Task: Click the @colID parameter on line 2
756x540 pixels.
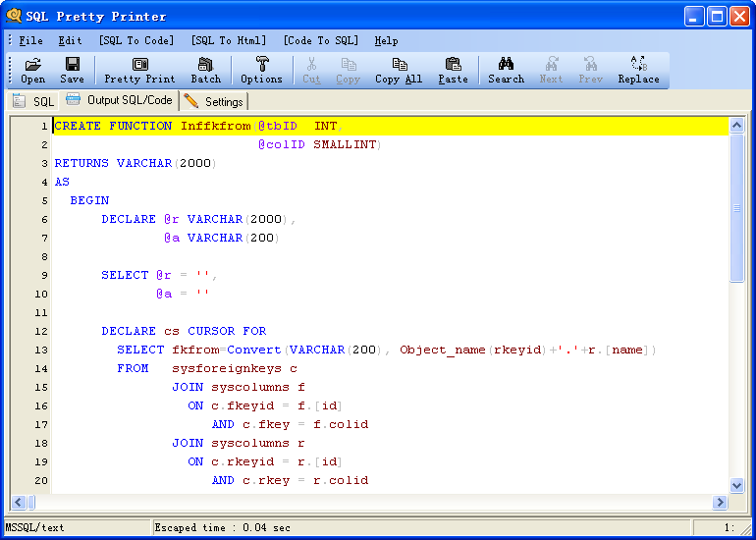Action: click(282, 144)
